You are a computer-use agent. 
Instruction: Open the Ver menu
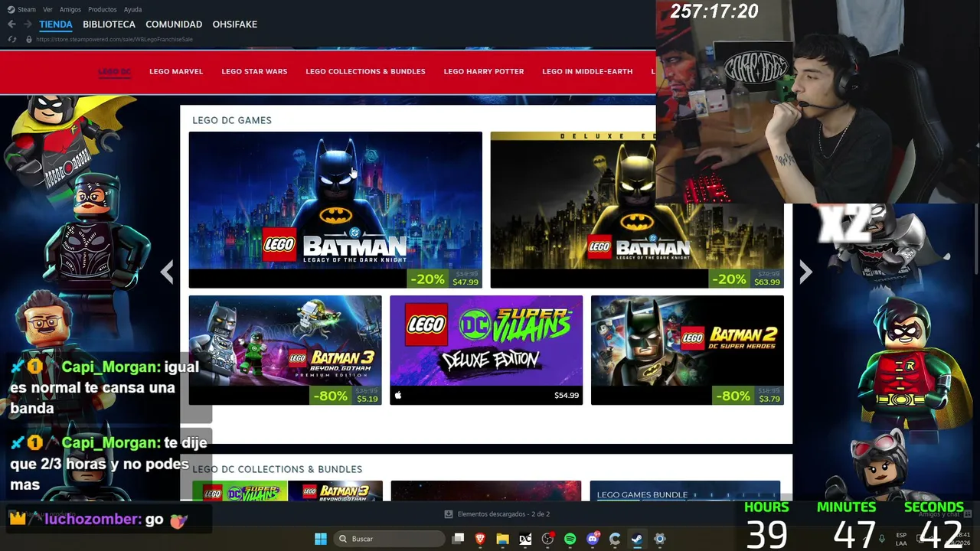[47, 9]
